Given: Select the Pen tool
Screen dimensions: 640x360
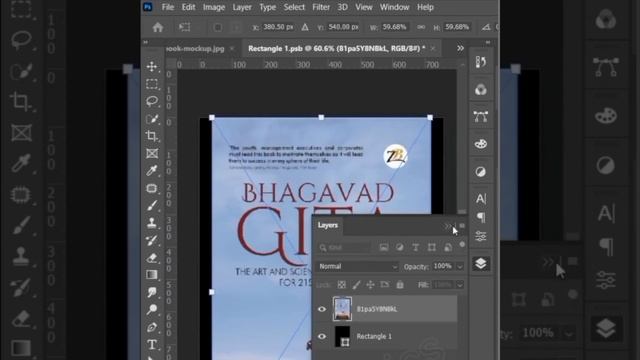Looking at the screenshot, I should [x=152, y=327].
